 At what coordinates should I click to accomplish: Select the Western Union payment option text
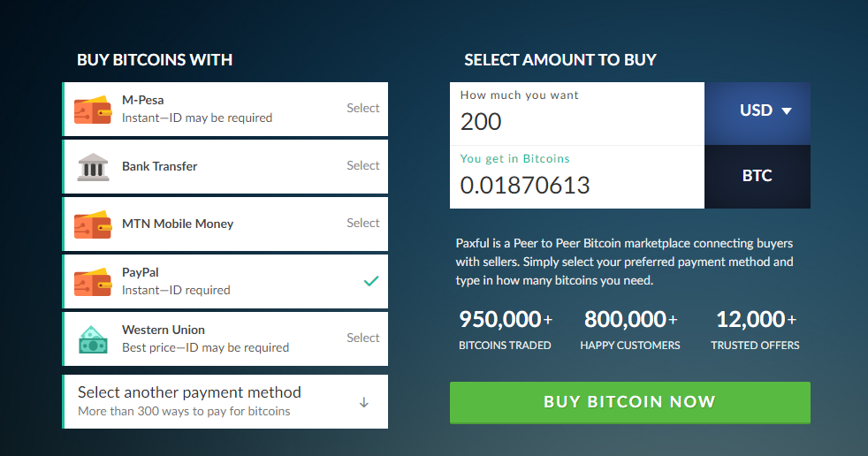[164, 330]
